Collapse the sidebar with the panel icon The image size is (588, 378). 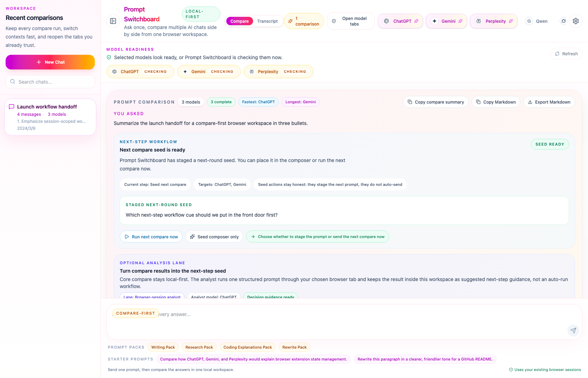113,21
